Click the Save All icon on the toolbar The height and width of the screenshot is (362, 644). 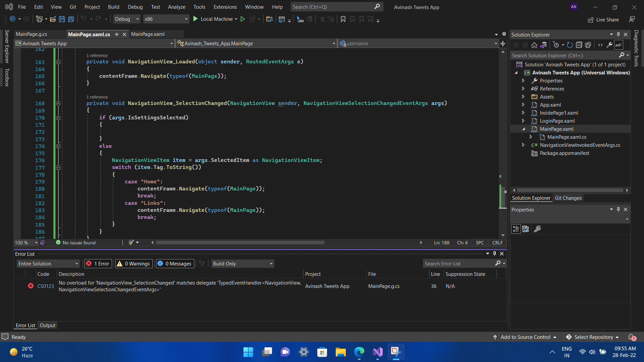71,19
